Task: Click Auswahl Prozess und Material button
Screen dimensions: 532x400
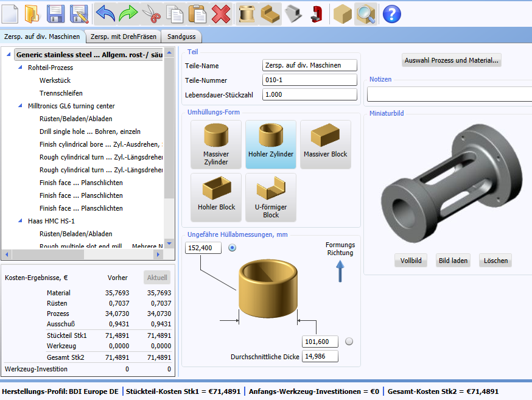Action: [452, 60]
